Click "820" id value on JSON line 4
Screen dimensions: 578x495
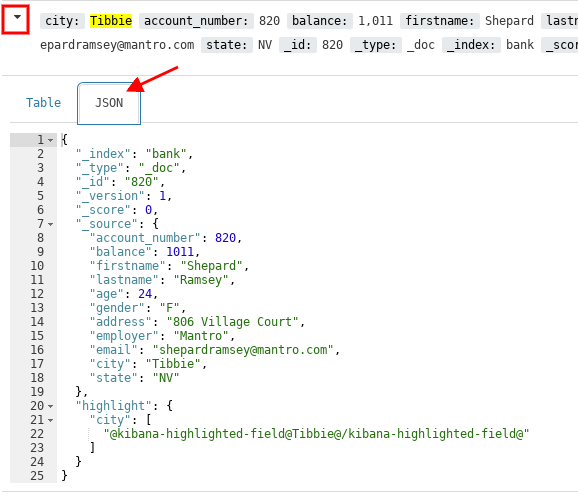coord(142,182)
